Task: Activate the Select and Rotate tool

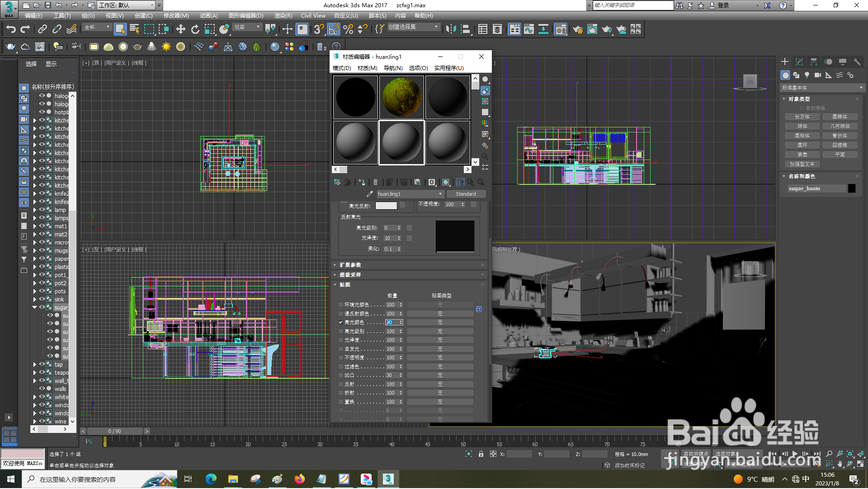Action: coord(195,29)
